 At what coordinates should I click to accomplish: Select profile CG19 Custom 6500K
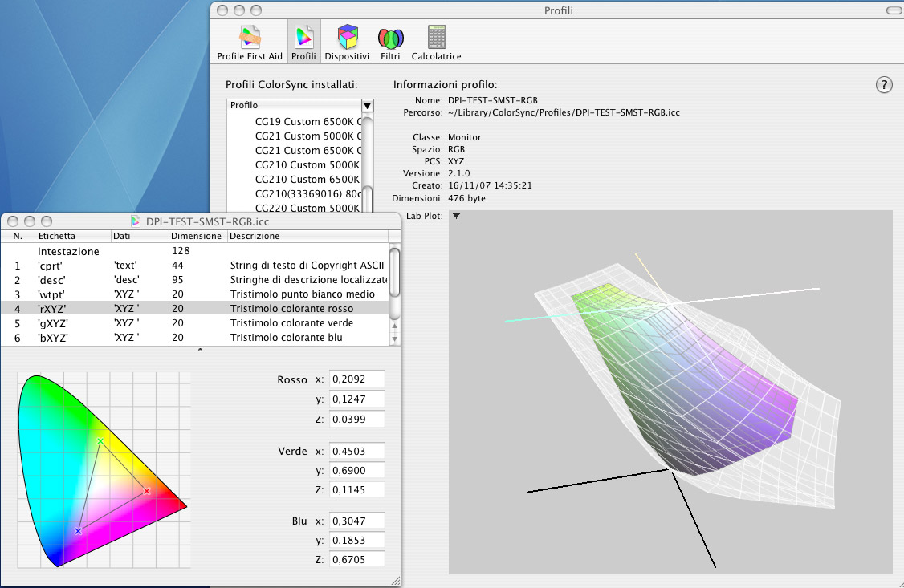point(295,121)
